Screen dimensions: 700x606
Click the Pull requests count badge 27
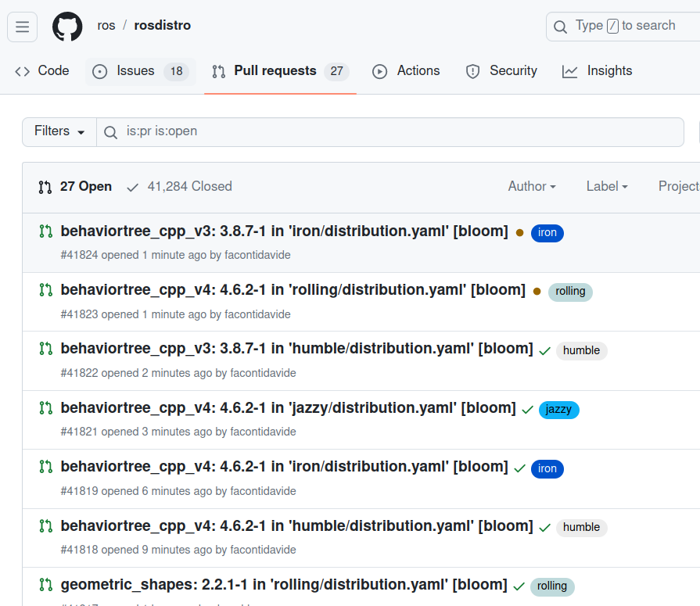tap(336, 71)
